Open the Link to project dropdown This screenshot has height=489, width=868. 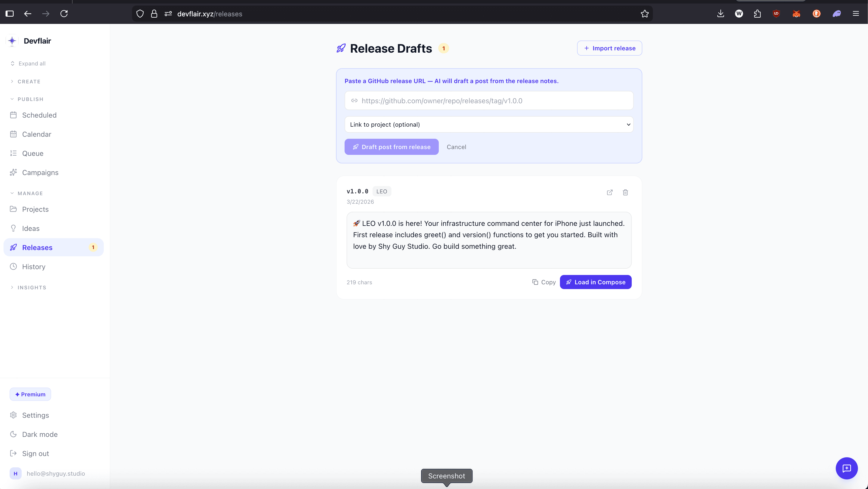489,124
